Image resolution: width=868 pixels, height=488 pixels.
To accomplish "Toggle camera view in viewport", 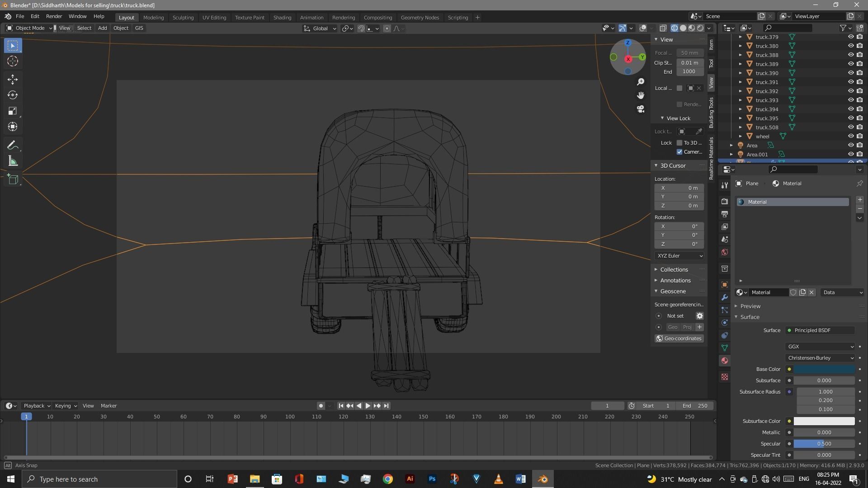I will (641, 109).
